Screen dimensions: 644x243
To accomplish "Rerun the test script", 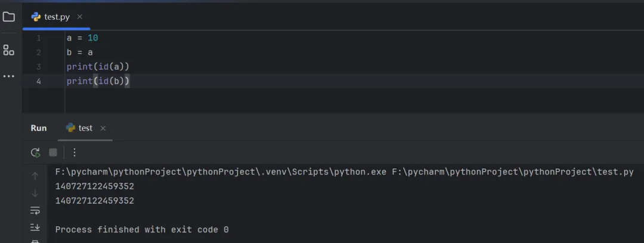I will (x=36, y=152).
